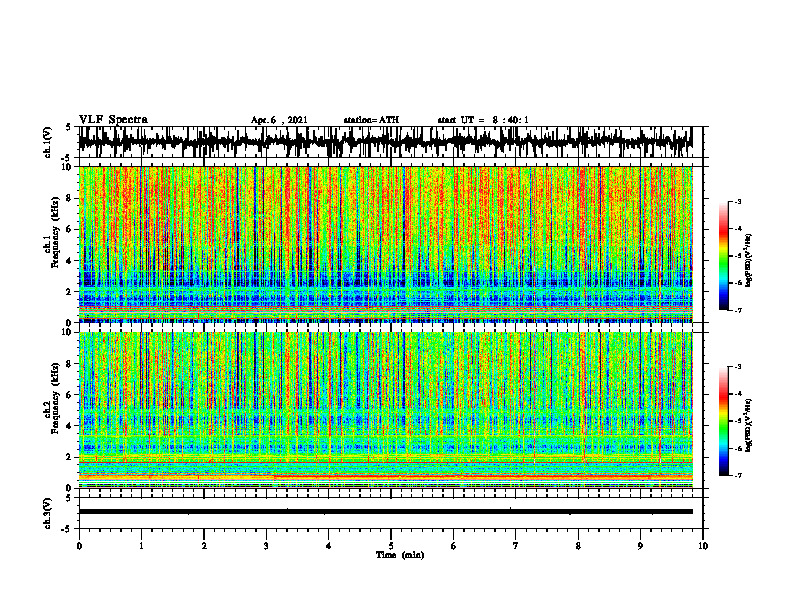Click time axis tick label "10"
The height and width of the screenshot is (612, 792).
point(703,546)
